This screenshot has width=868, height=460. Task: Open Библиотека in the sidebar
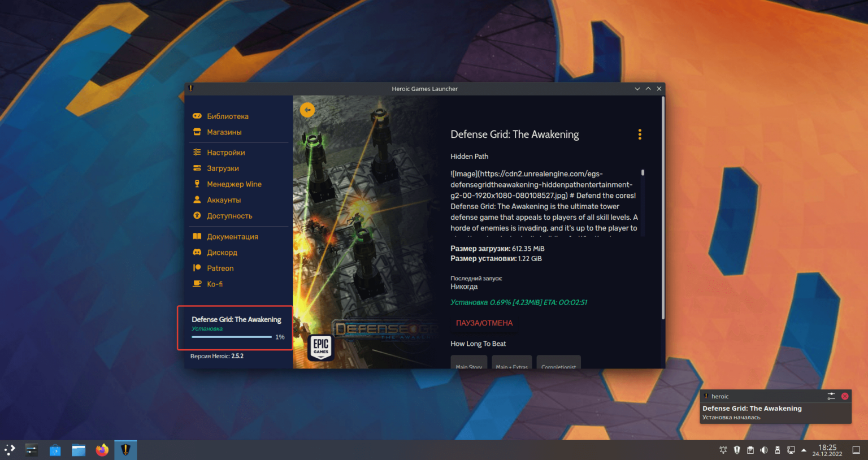(x=227, y=116)
